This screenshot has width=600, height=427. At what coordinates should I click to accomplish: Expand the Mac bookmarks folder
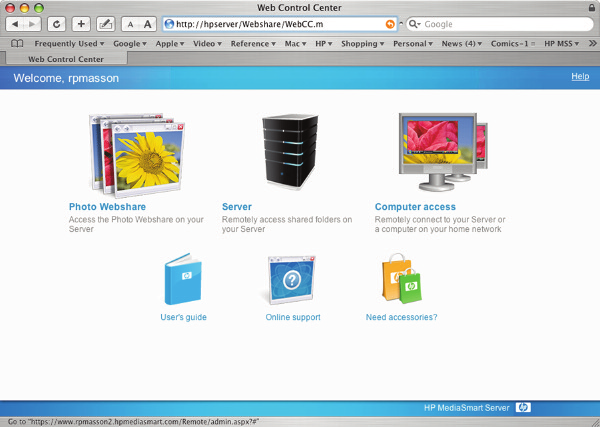295,44
